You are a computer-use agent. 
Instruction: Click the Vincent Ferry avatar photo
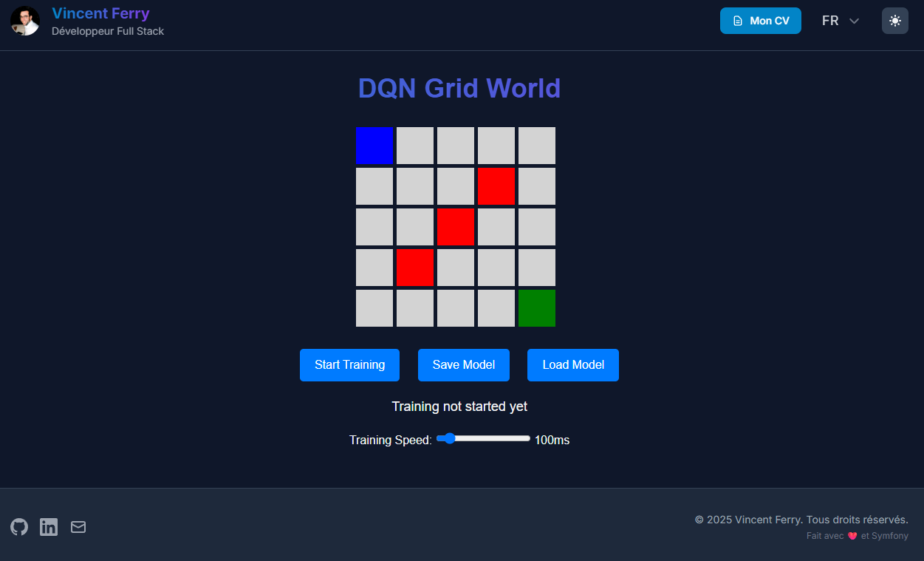point(25,21)
